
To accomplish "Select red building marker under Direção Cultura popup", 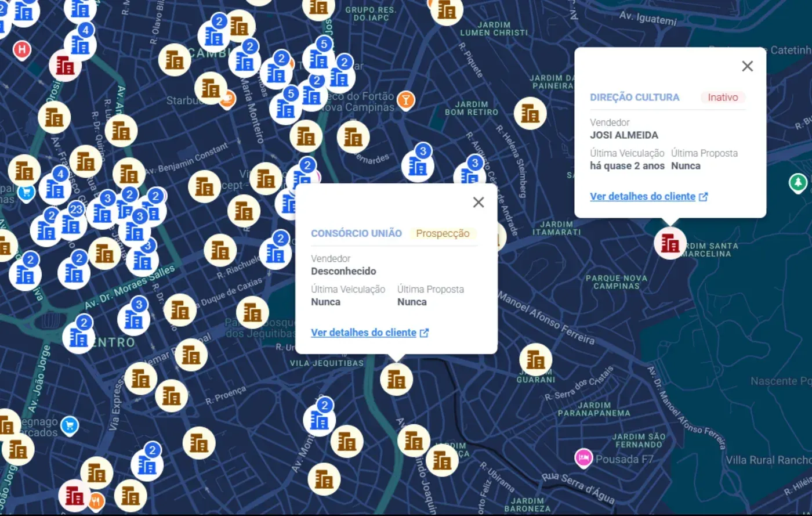I will click(670, 243).
